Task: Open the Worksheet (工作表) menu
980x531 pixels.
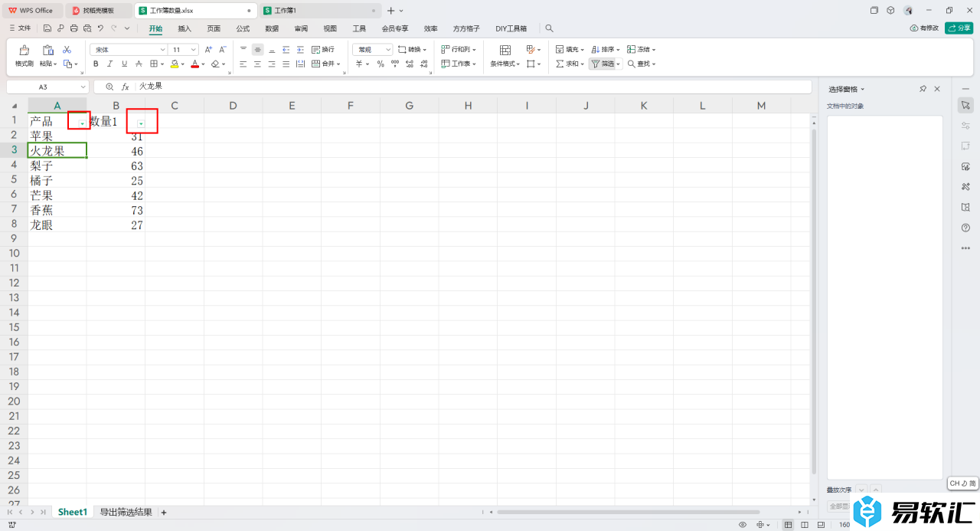Action: coord(459,64)
